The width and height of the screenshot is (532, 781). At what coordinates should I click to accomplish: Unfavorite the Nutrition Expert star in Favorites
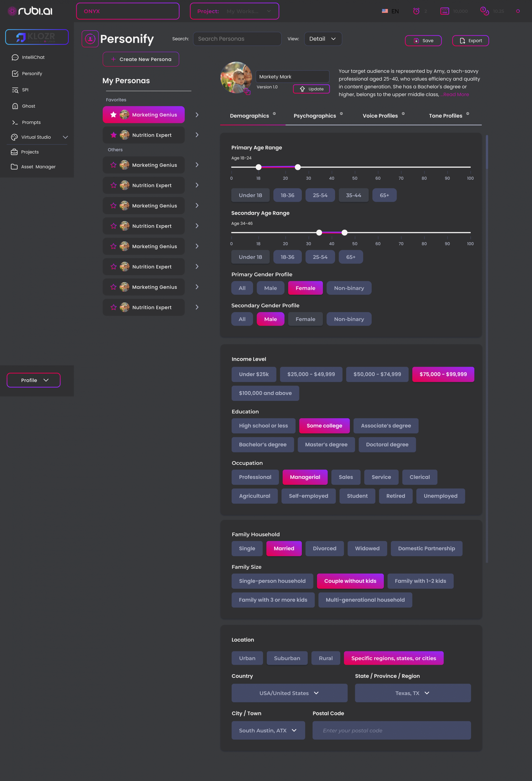tap(113, 135)
